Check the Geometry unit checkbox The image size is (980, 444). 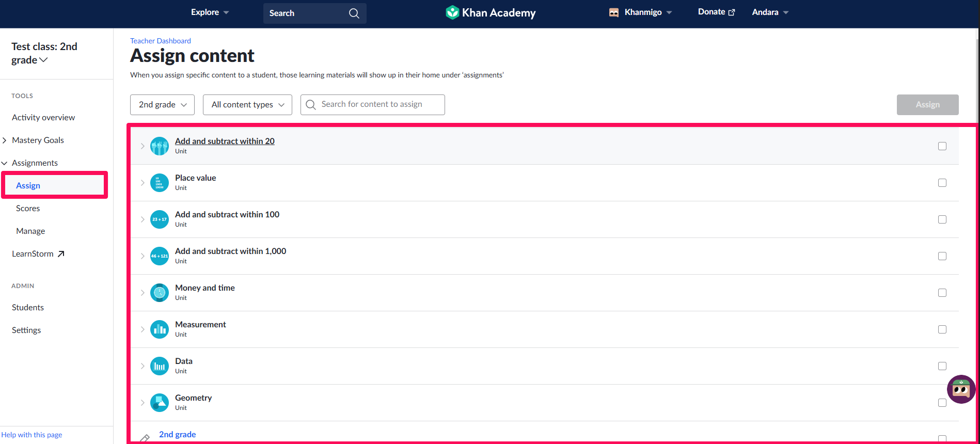pos(942,403)
